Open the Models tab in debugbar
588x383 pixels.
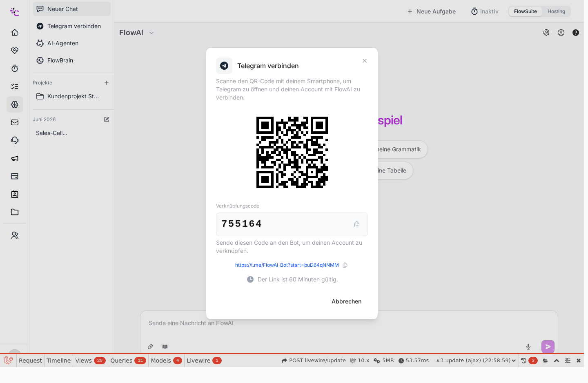coord(166,361)
